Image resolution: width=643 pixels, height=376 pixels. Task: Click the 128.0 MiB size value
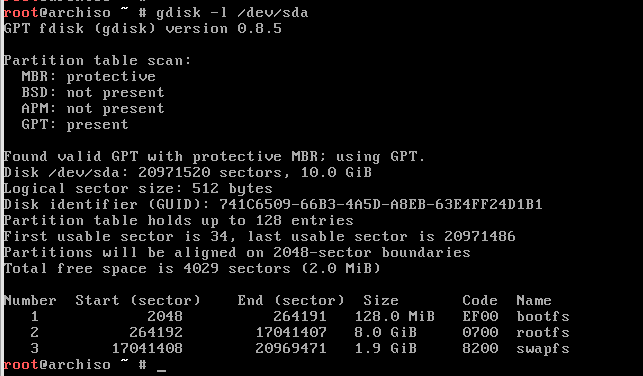(394, 316)
